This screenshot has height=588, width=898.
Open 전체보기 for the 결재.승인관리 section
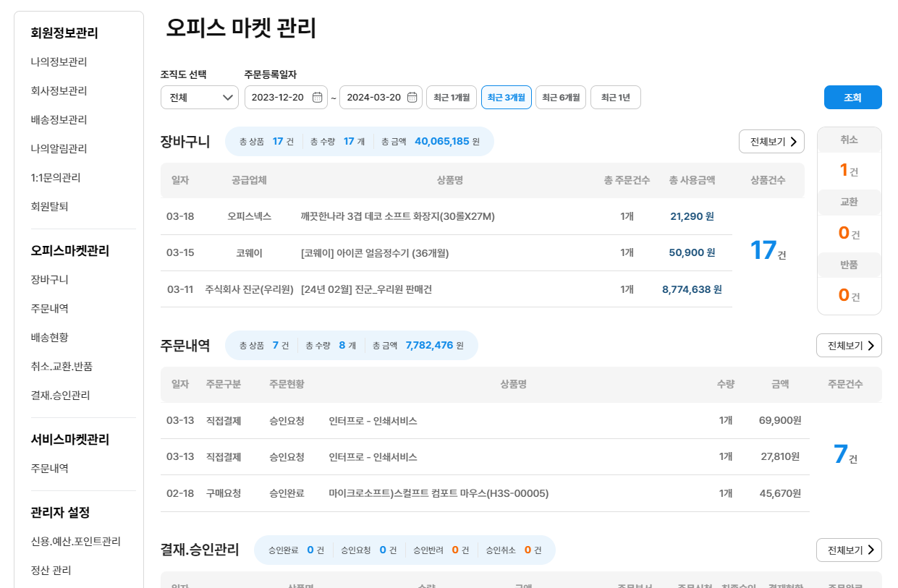coord(849,550)
